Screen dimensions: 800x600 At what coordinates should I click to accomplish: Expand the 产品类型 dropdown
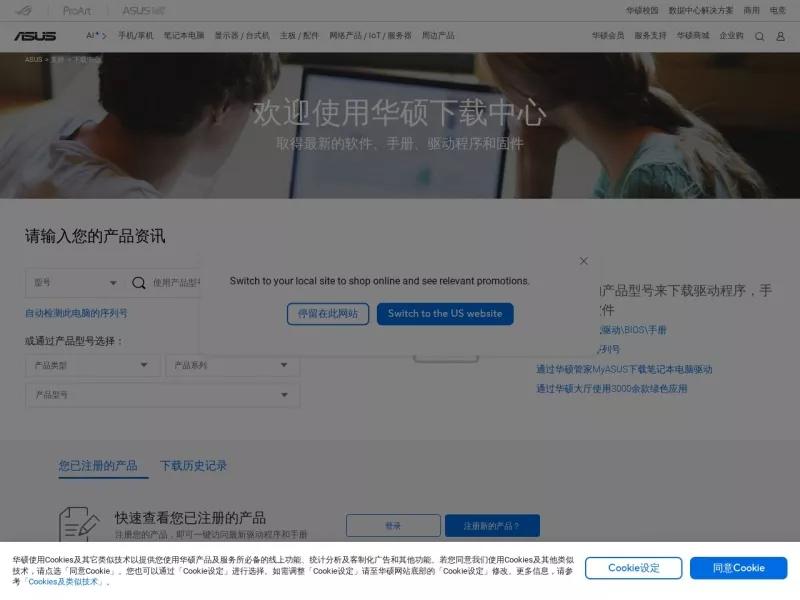[93, 365]
